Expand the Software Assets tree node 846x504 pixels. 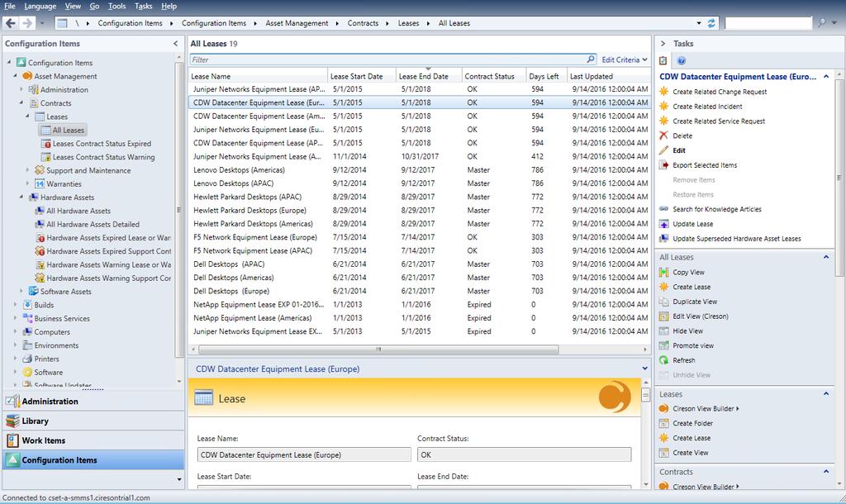(21, 291)
